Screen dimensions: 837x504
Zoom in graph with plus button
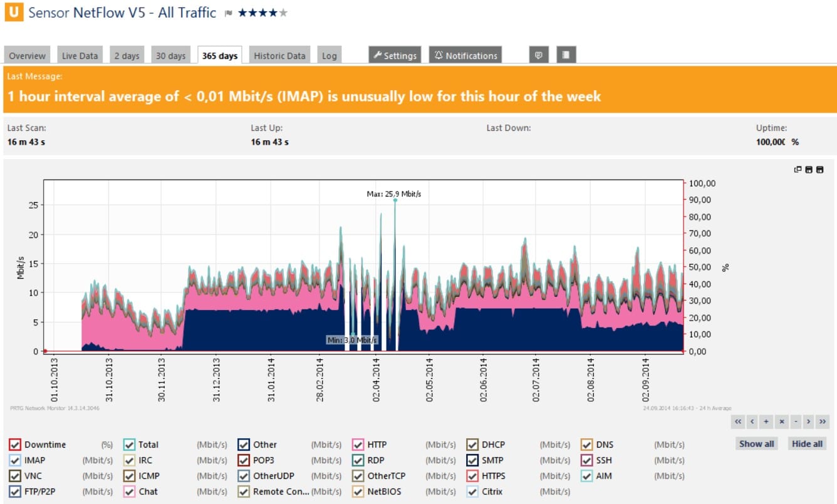767,421
